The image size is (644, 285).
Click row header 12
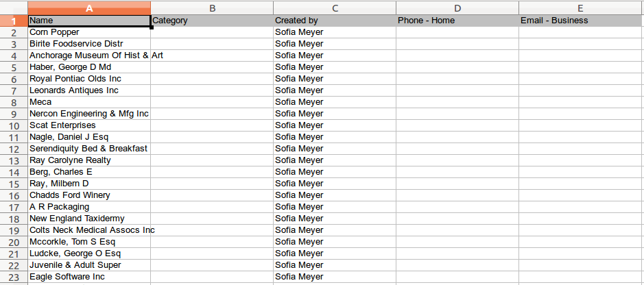pyautogui.click(x=14, y=149)
